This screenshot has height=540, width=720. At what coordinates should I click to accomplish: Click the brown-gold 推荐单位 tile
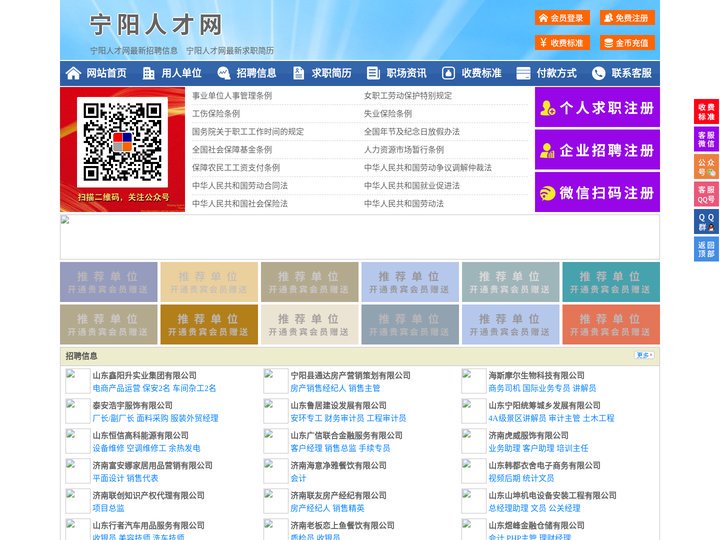click(209, 324)
